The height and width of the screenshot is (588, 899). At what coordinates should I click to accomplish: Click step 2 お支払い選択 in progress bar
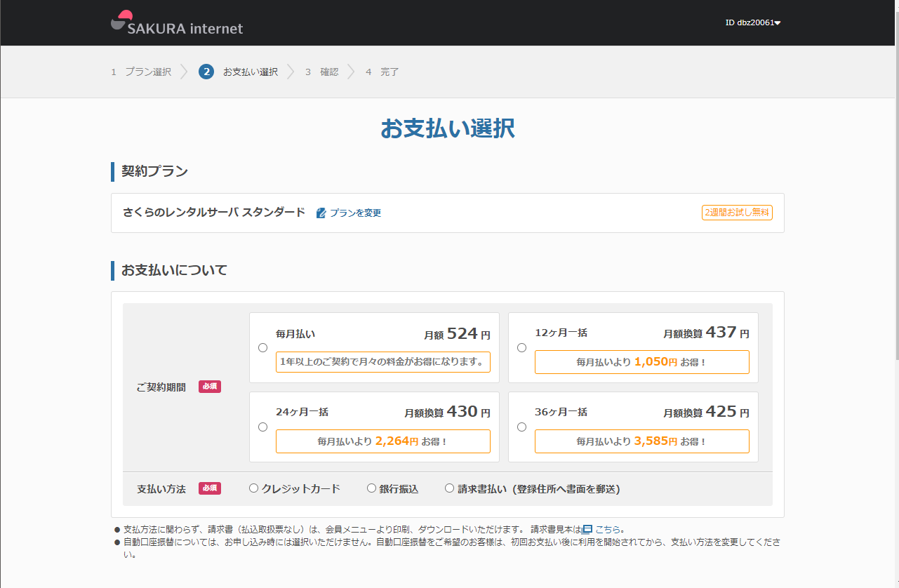[x=239, y=72]
